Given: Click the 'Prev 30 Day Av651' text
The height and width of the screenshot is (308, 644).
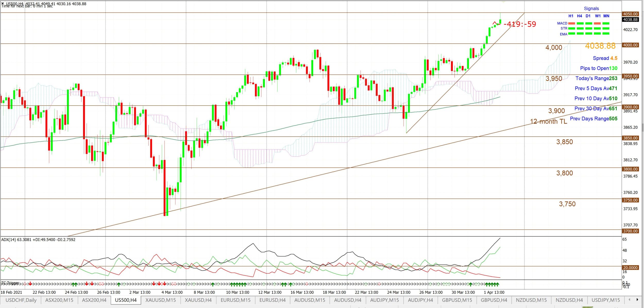Looking at the screenshot, I should [596, 108].
